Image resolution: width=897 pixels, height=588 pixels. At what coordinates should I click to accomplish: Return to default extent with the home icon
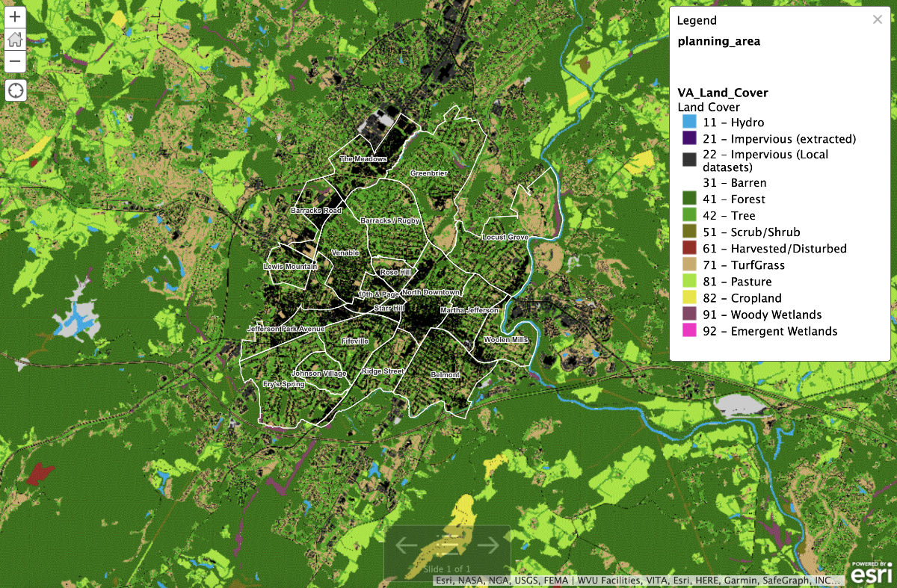pyautogui.click(x=15, y=38)
